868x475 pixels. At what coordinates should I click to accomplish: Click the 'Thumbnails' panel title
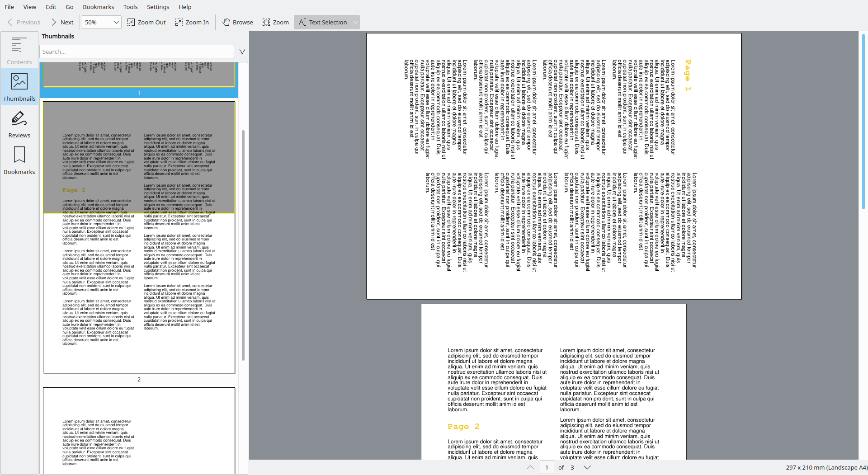pyautogui.click(x=58, y=36)
